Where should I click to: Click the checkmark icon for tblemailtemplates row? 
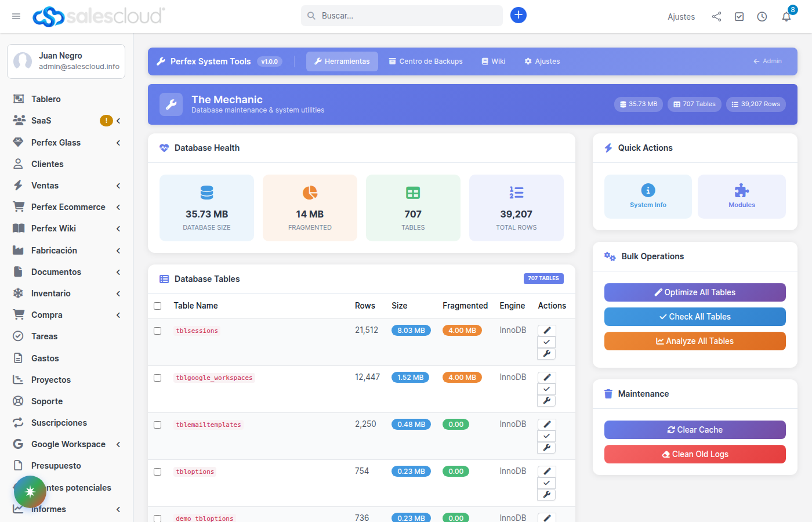tap(546, 436)
